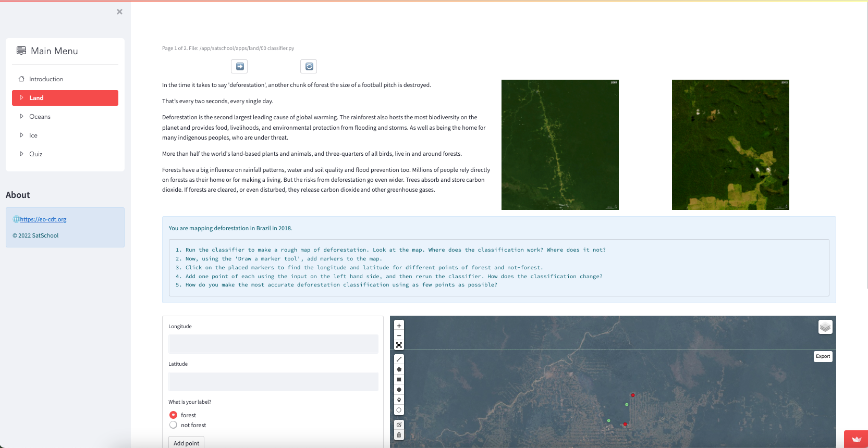868x448 pixels.
Task: Select the draw polyline tool
Action: [399, 359]
